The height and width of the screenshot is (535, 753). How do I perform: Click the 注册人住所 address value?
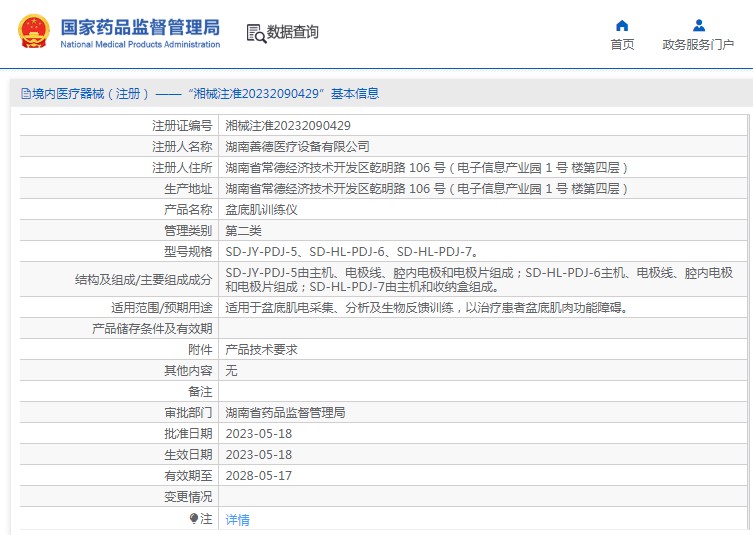click(x=426, y=168)
